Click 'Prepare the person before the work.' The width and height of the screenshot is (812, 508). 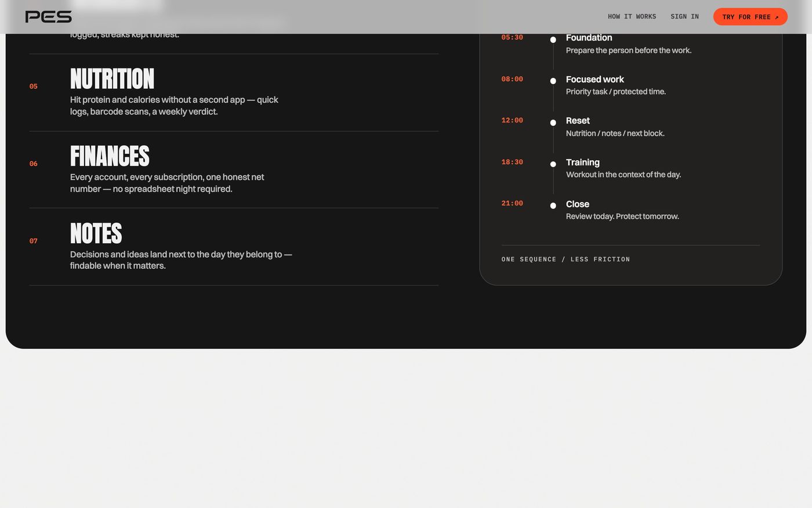629,51
